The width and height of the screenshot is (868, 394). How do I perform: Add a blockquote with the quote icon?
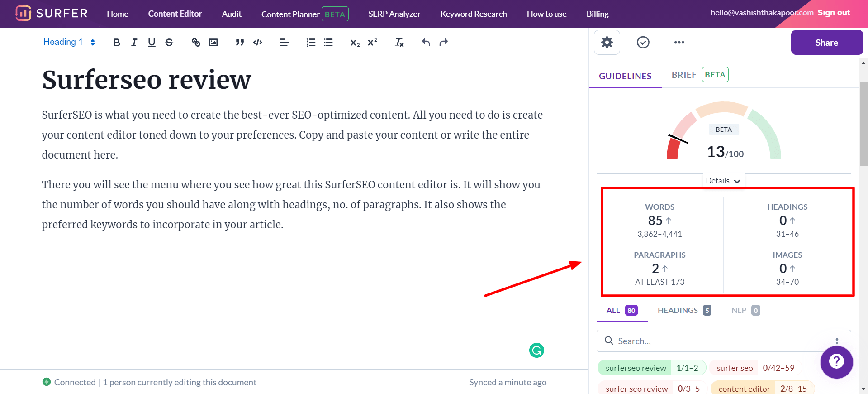point(240,42)
